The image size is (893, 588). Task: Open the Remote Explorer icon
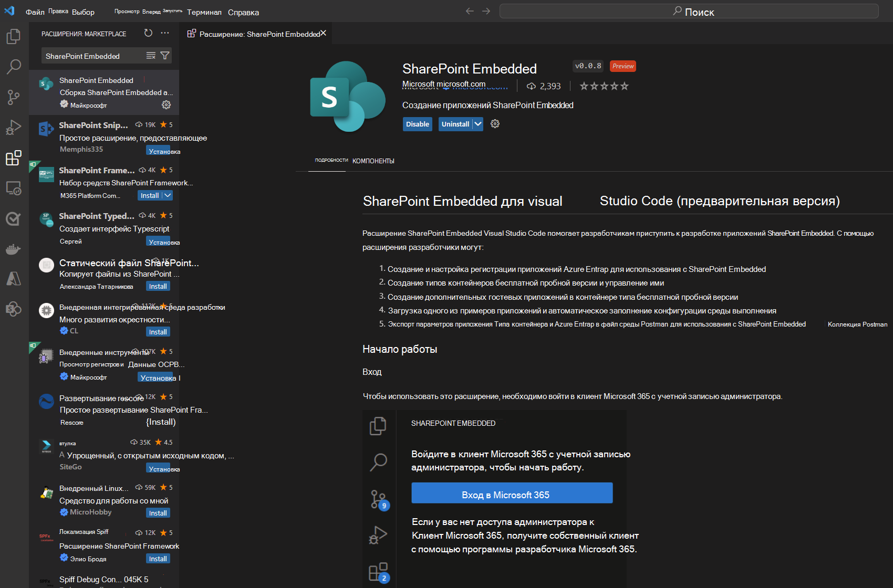[x=14, y=188]
